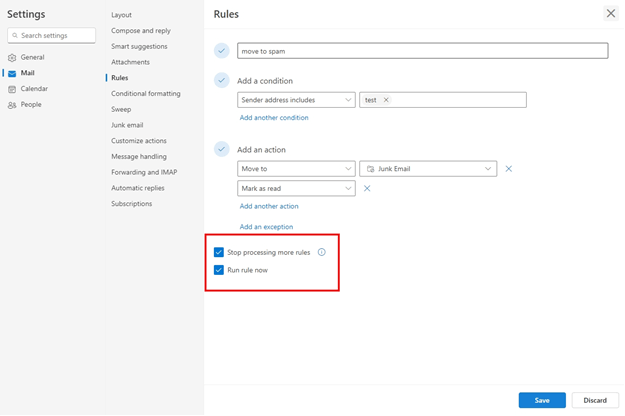The width and height of the screenshot is (625, 416).
Task: Open 'Sender address includes' dropdown
Action: coord(296,100)
